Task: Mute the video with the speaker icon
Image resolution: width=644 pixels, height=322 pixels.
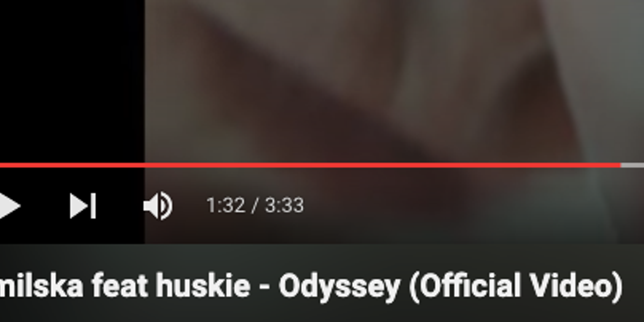Action: (x=158, y=206)
